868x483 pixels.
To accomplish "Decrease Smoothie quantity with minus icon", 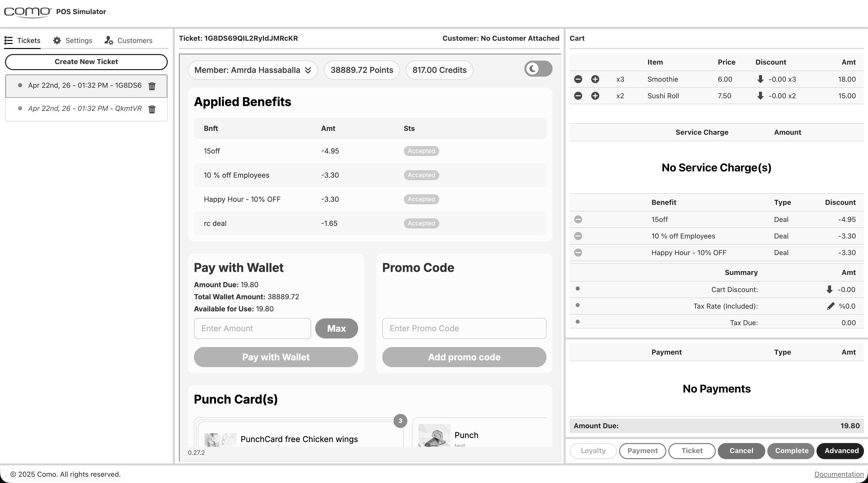I will [x=578, y=79].
